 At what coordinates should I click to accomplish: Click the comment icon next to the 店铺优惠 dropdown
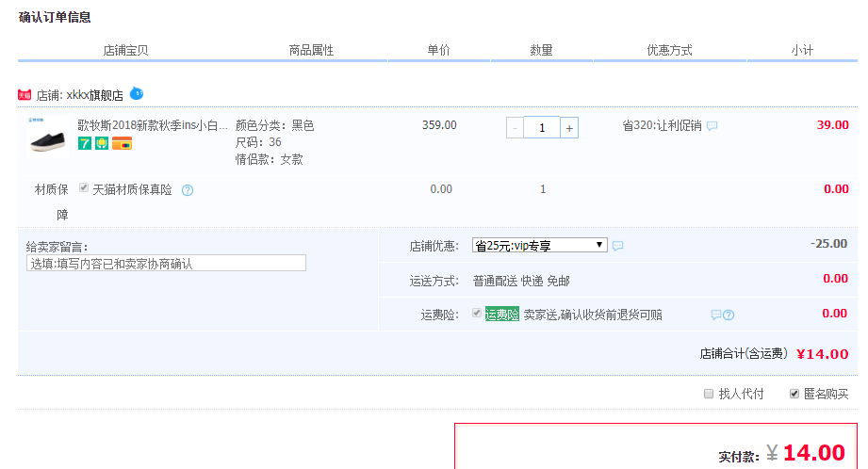pyautogui.click(x=617, y=246)
